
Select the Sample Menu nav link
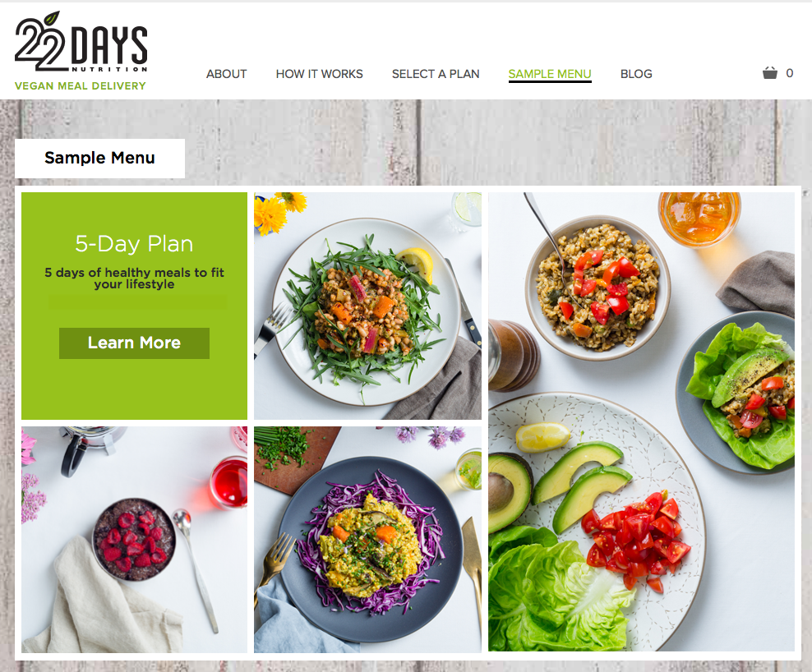(x=550, y=74)
